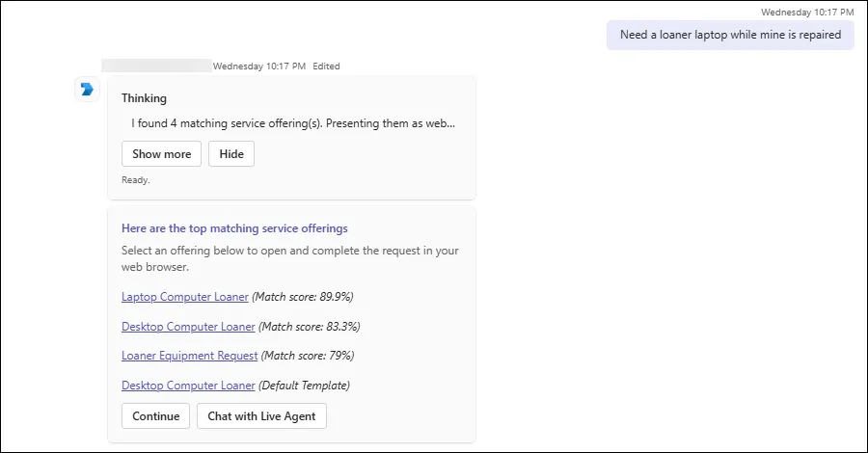Click the 'Here are the top matching service offerings' heading
Screen dimensions: 868x453
click(234, 228)
